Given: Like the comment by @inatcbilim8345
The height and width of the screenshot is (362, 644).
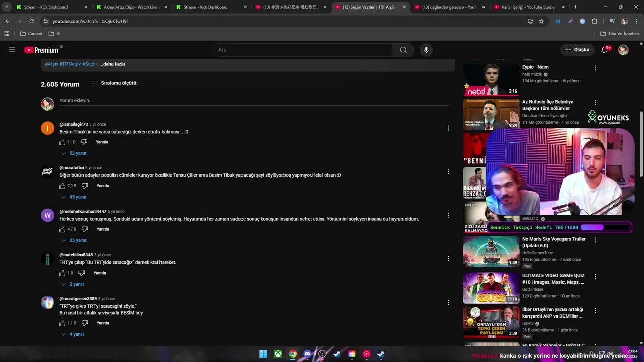Looking at the screenshot, I should click(62, 273).
